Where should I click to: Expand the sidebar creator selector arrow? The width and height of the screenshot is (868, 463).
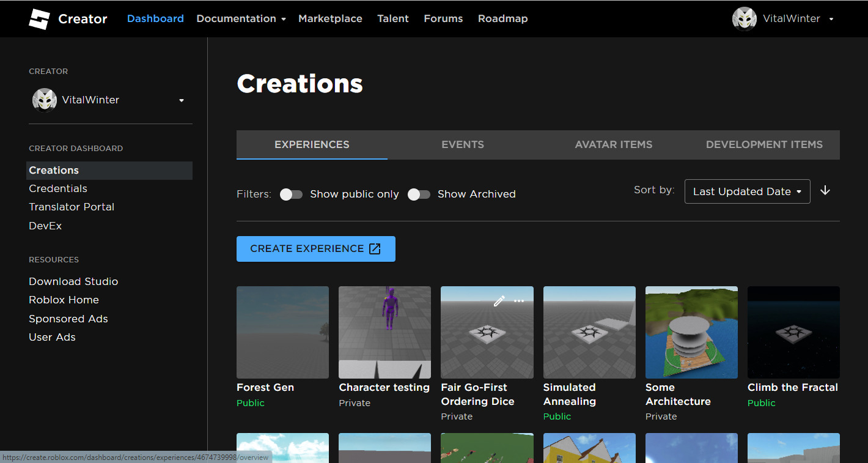click(x=182, y=100)
